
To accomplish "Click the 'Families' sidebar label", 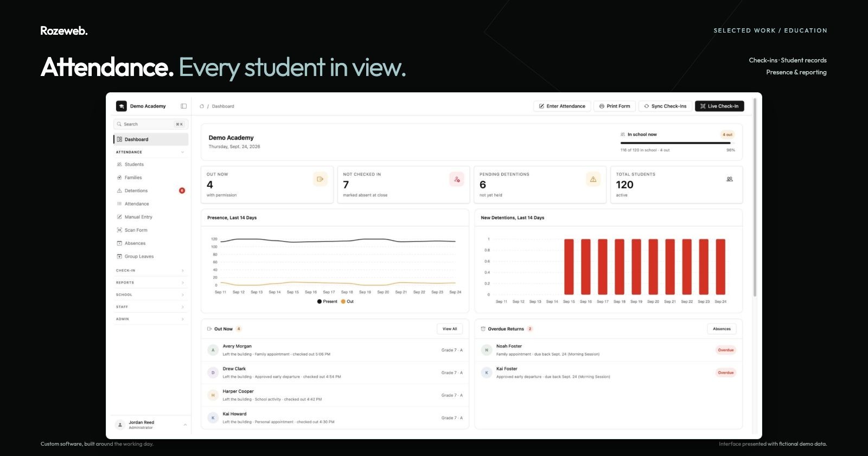I will 133,178.
